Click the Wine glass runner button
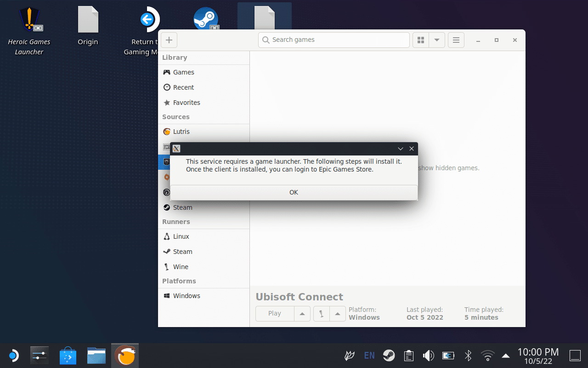Screen dimensions: 588x368 pyautogui.click(x=322, y=314)
